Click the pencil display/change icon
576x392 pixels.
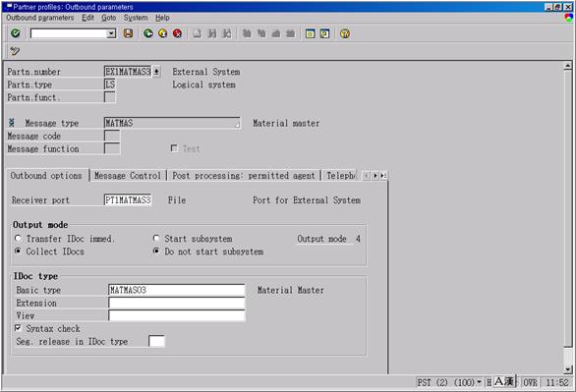[15, 51]
